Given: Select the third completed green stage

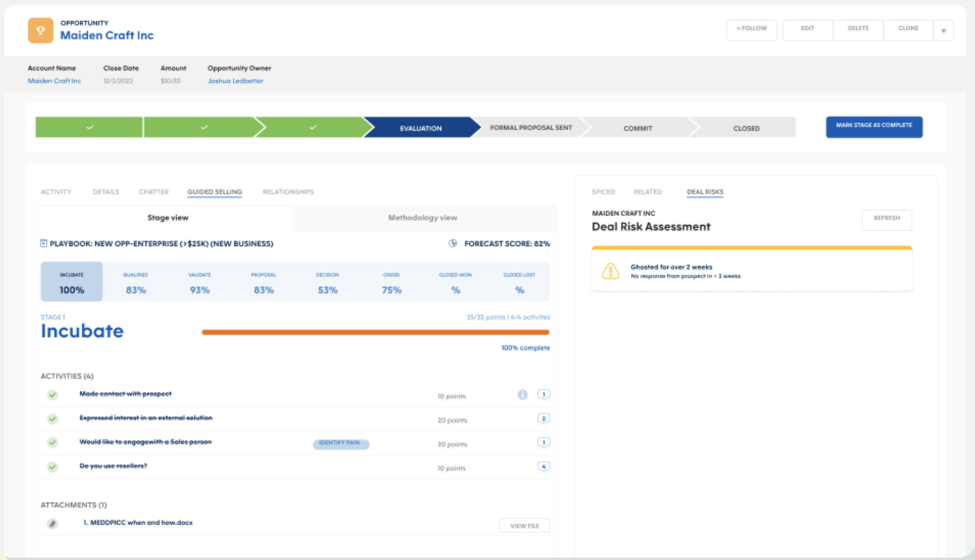Looking at the screenshot, I should (x=313, y=127).
